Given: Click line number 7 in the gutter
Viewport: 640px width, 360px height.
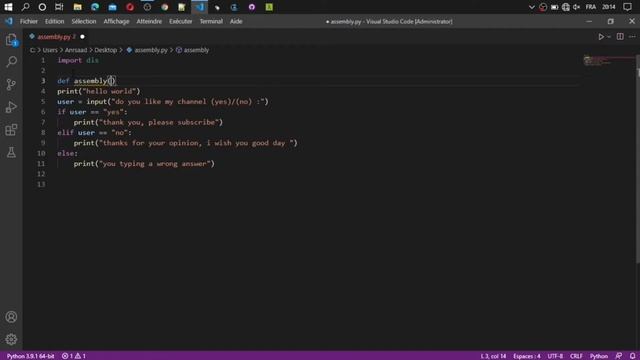Looking at the screenshot, I should click(43, 122).
